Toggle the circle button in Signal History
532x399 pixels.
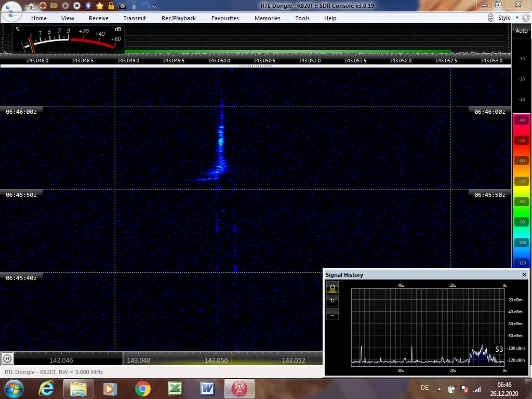[332, 287]
